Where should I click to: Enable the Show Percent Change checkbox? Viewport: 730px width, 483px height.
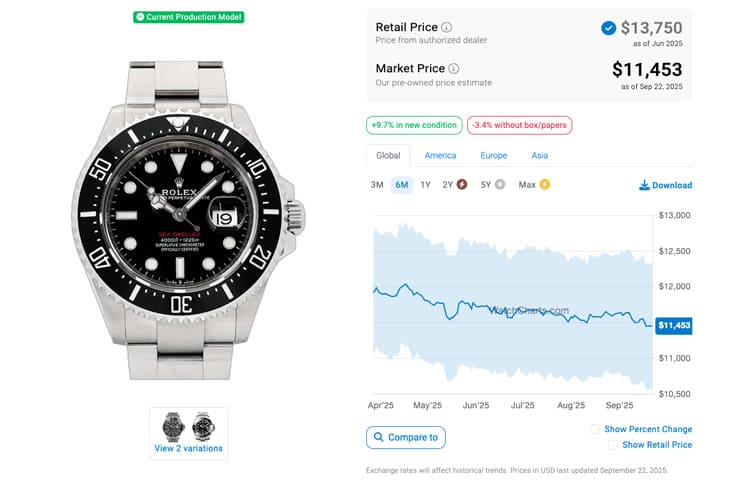point(595,429)
